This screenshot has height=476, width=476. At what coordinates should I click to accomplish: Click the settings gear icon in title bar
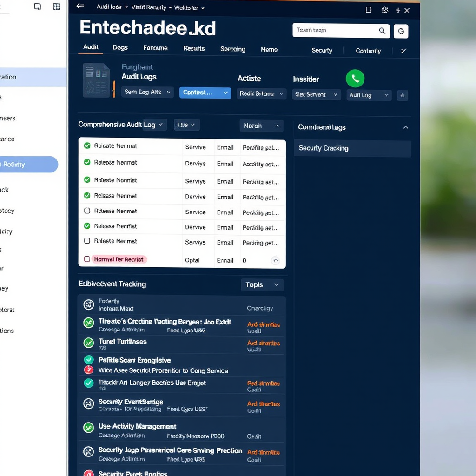tap(384, 10)
